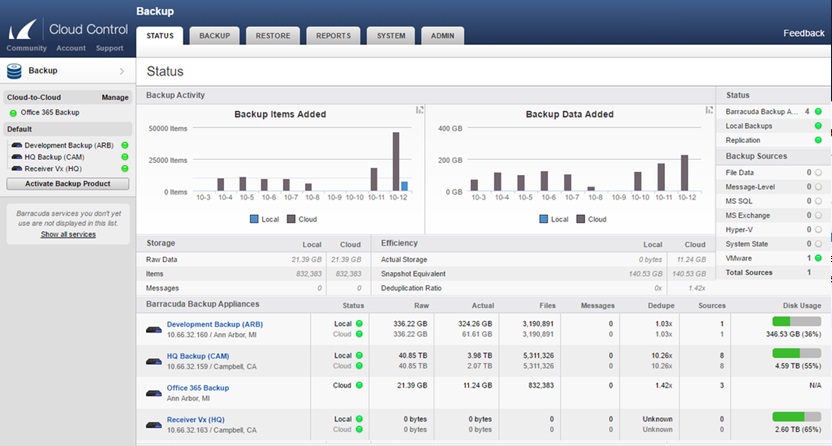
Task: Follow the Show all services link
Action: (x=68, y=234)
